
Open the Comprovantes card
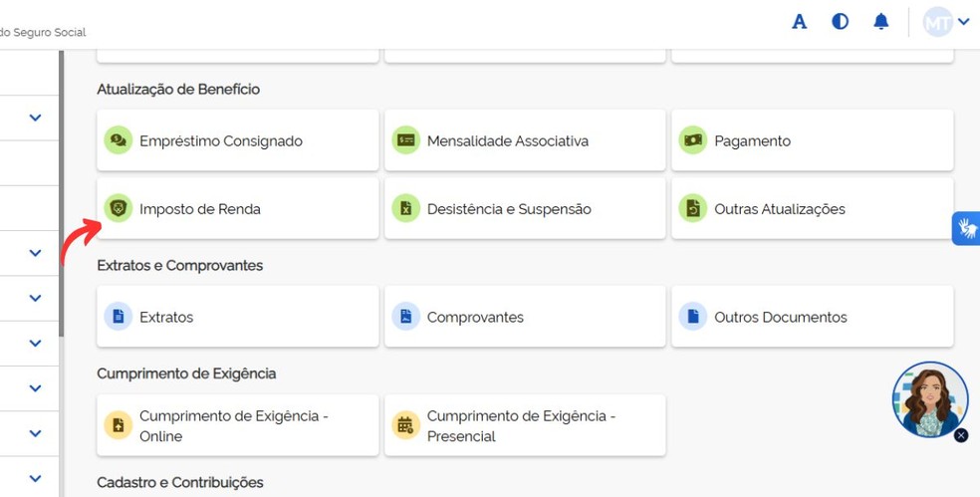tap(524, 317)
